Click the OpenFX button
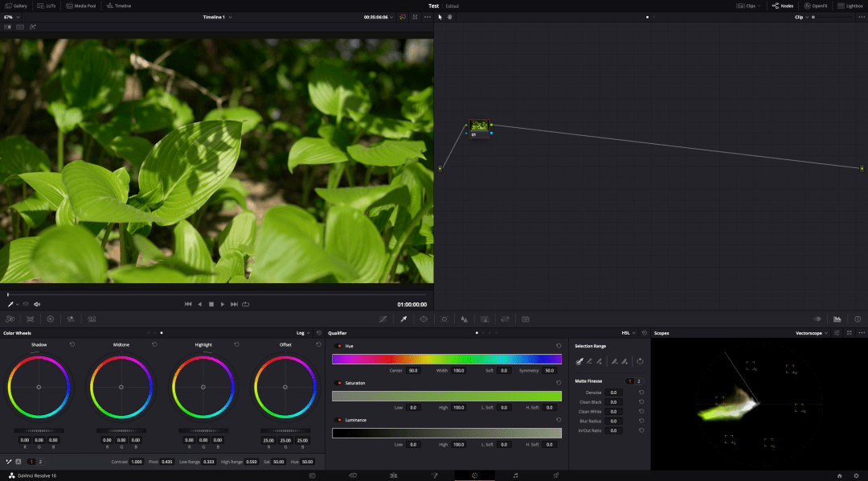 pos(816,6)
